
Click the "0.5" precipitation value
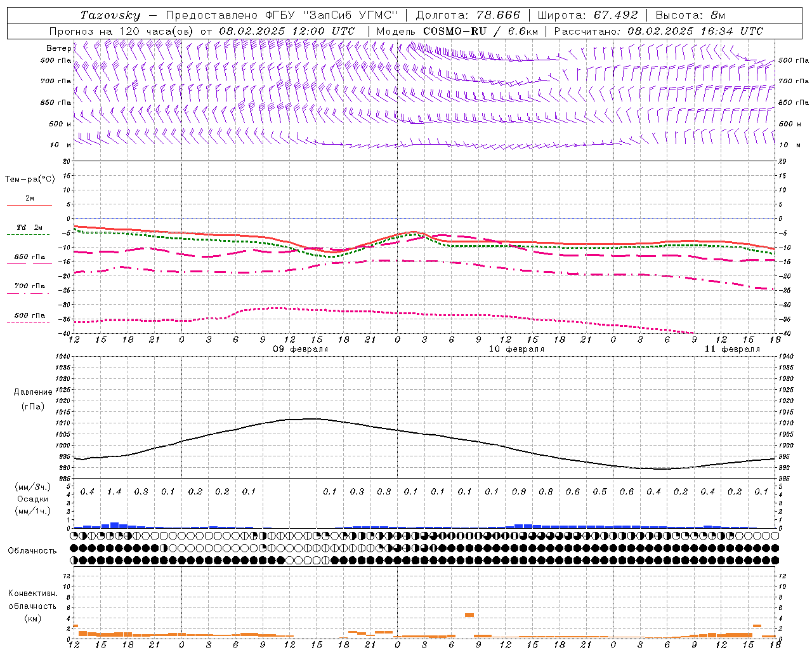point(599,491)
